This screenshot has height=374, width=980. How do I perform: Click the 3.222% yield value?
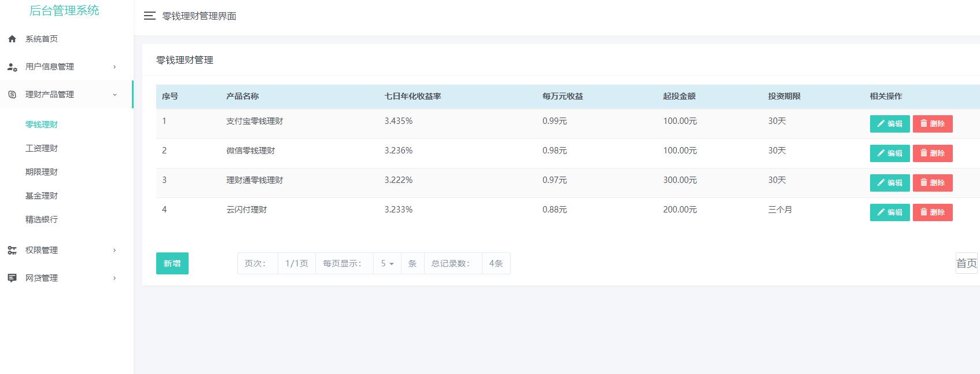pos(399,180)
